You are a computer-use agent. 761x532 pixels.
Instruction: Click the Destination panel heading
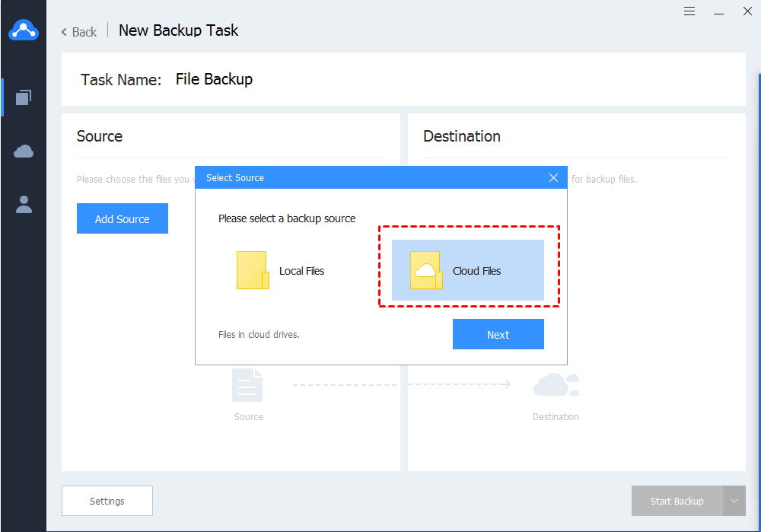coord(462,136)
